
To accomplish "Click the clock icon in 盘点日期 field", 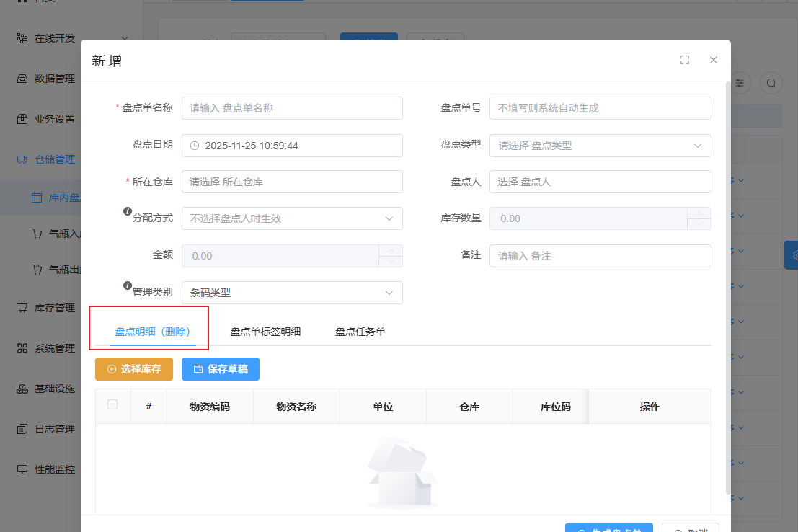I will [195, 146].
